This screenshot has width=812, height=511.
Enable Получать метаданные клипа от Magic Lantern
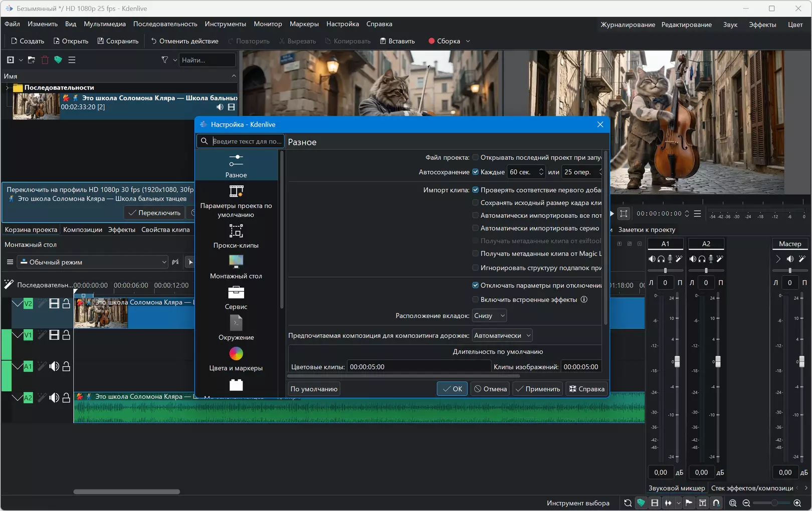click(x=475, y=253)
